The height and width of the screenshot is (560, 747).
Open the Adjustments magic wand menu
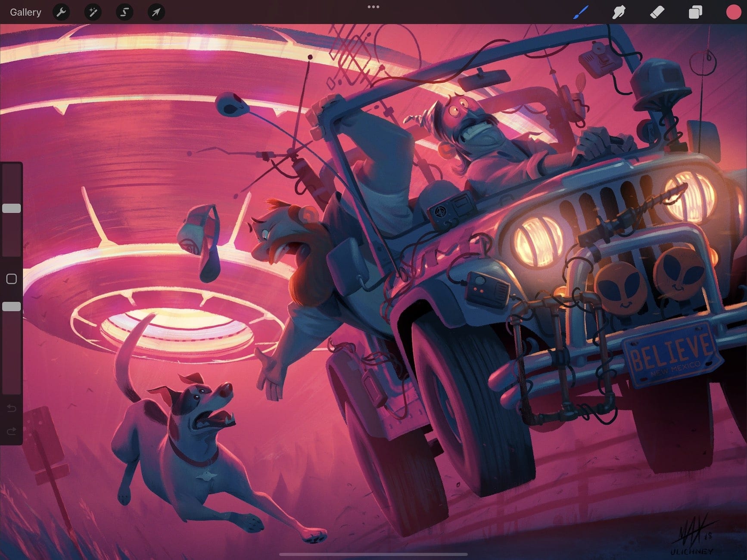point(93,12)
